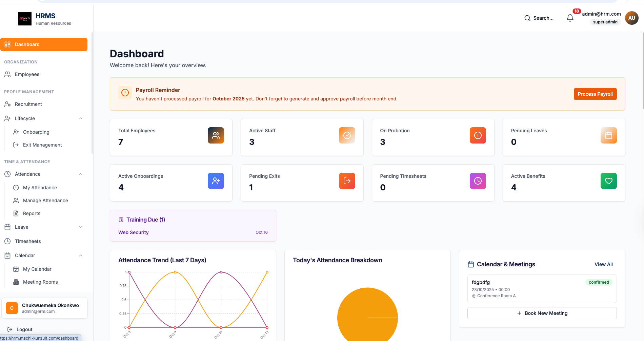Select the Timesheets clock icon

pyautogui.click(x=7, y=241)
